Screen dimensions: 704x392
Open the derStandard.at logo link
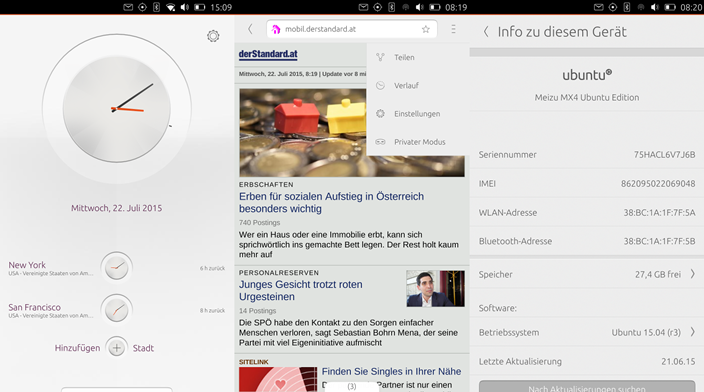tap(268, 54)
